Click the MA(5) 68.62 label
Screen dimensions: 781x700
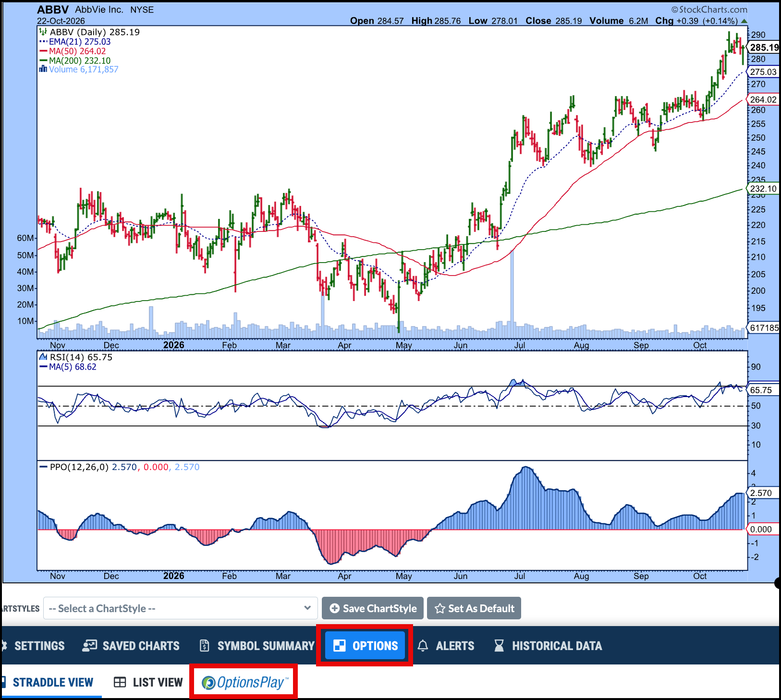[68, 367]
